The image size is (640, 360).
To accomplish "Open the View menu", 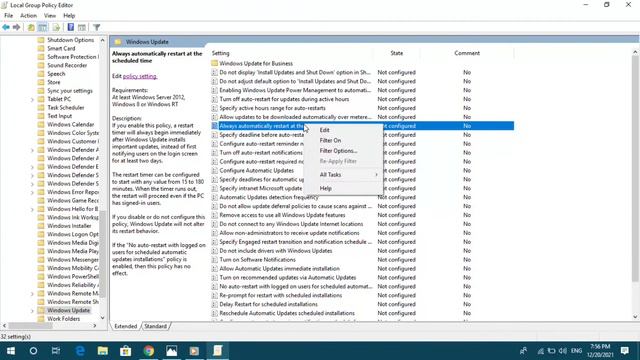I will tap(50, 16).
